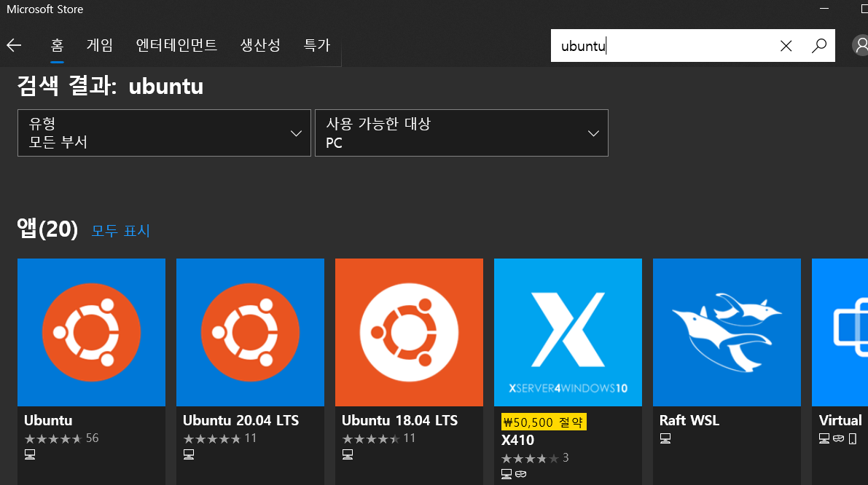Click the X410 app title
The width and height of the screenshot is (868, 485).
[517, 440]
